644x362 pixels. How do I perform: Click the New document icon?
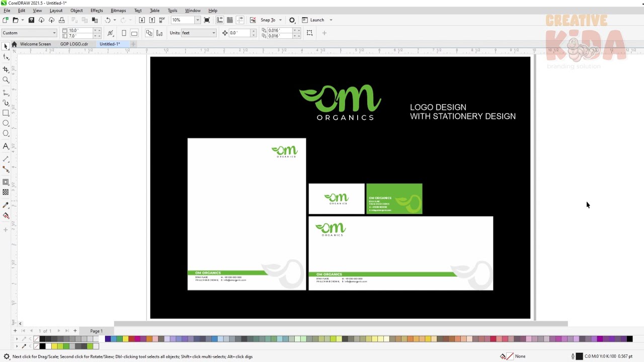[5, 20]
